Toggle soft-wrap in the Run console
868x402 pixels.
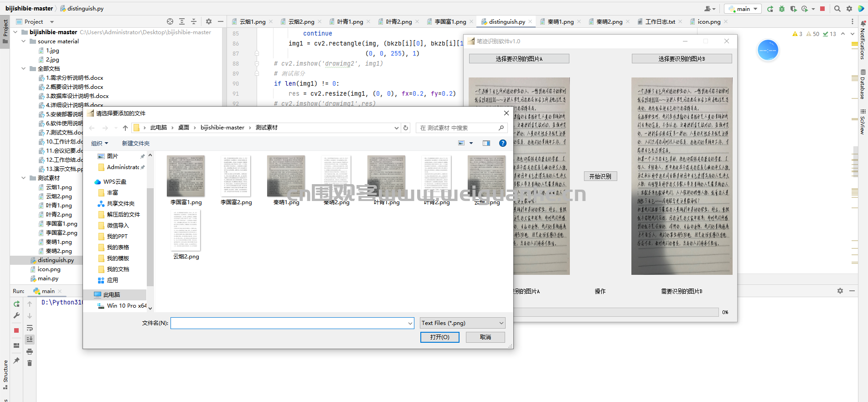[30, 328]
